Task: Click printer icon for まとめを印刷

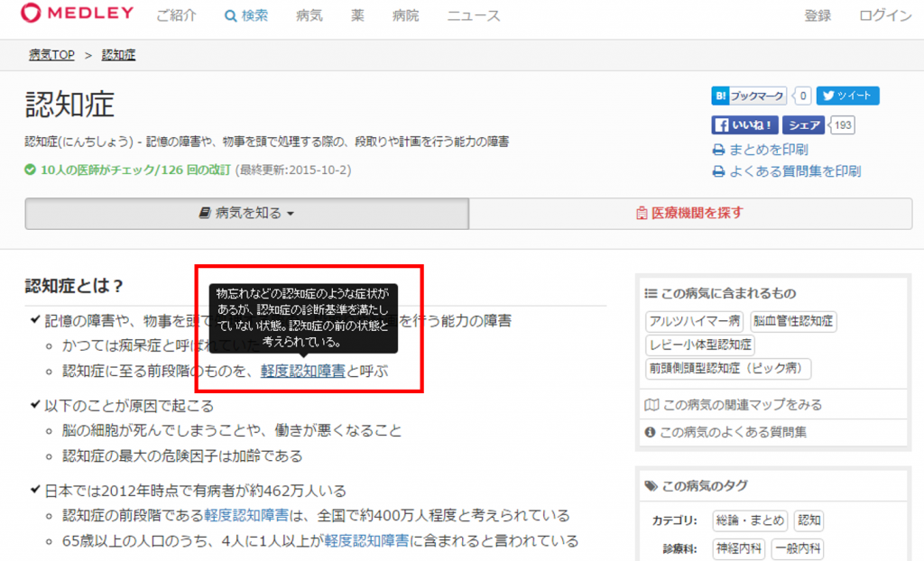Action: (718, 151)
